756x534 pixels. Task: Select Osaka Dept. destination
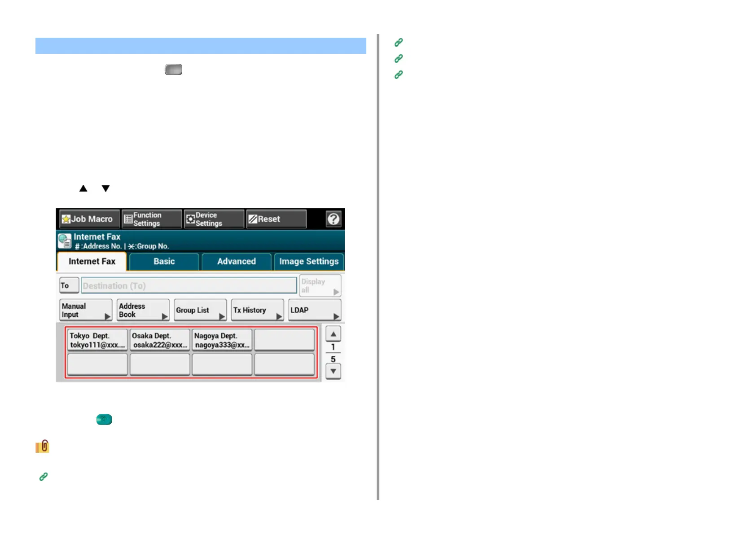click(160, 340)
